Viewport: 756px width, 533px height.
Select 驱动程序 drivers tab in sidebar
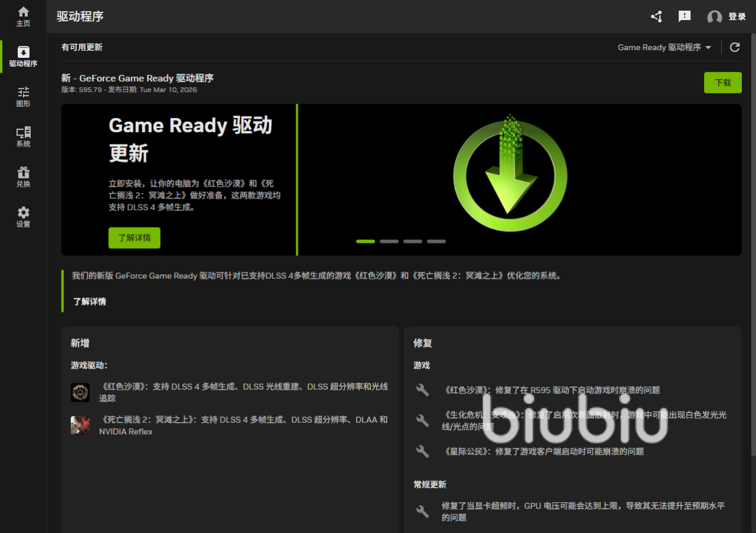pos(23,57)
